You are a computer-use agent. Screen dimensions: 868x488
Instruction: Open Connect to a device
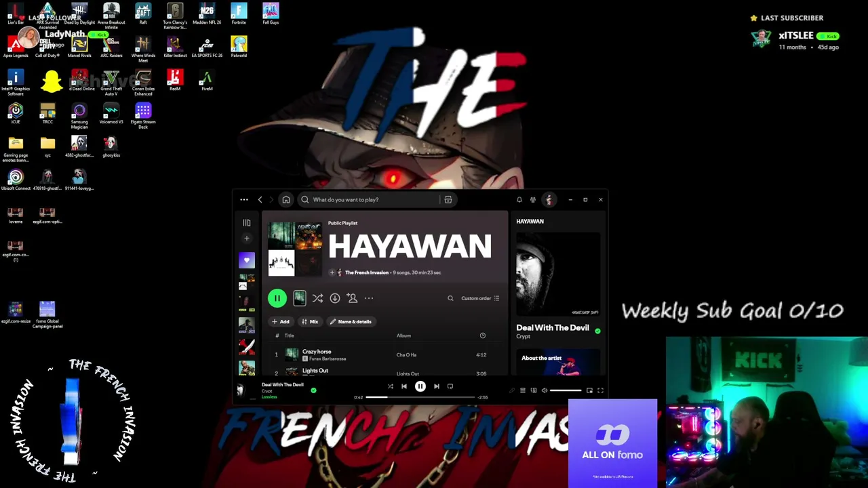tap(534, 390)
